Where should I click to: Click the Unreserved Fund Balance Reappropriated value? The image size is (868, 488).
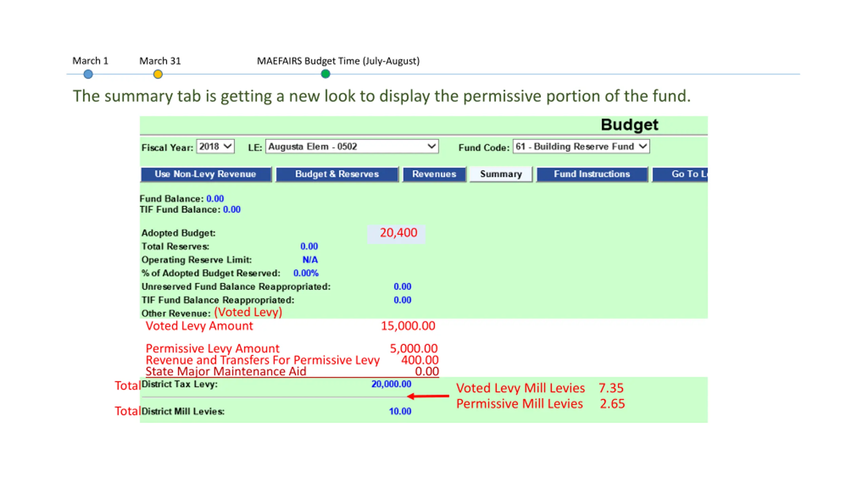point(402,287)
